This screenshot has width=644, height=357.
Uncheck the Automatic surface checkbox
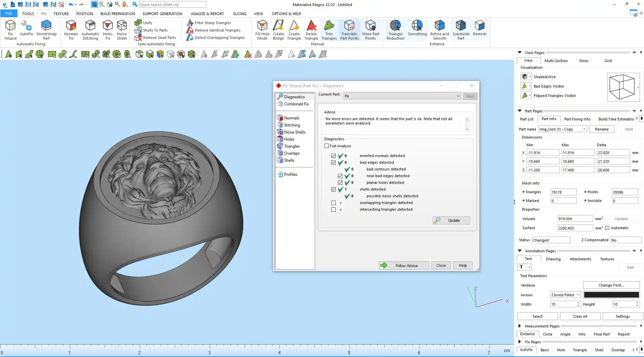coord(607,228)
